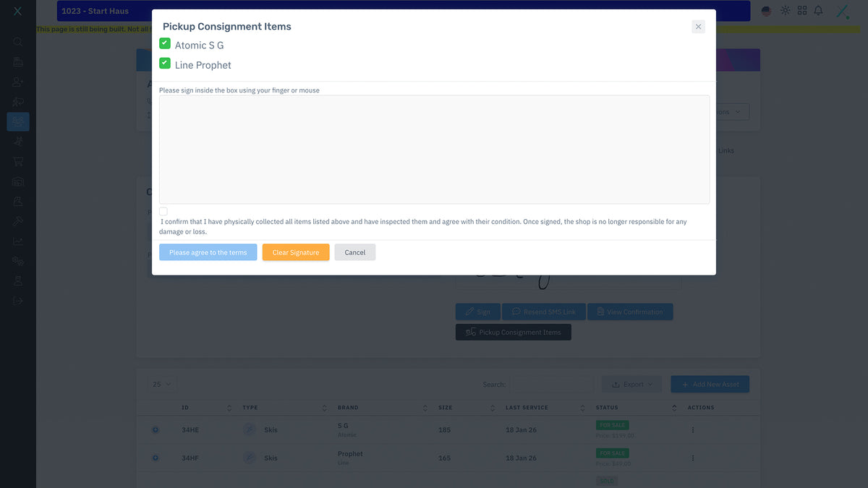The width and height of the screenshot is (868, 488).
Task: Cancel the pickup consignment dialog
Action: click(354, 252)
